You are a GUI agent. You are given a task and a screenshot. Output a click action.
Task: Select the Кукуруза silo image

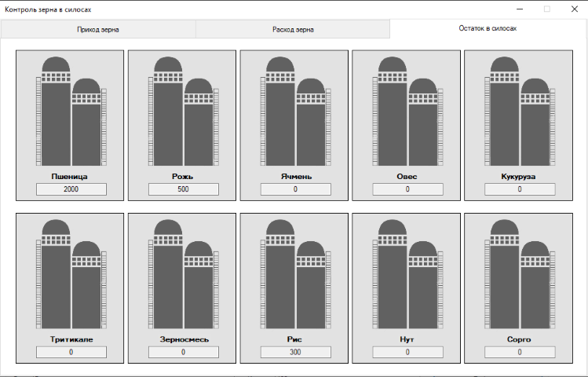point(520,112)
